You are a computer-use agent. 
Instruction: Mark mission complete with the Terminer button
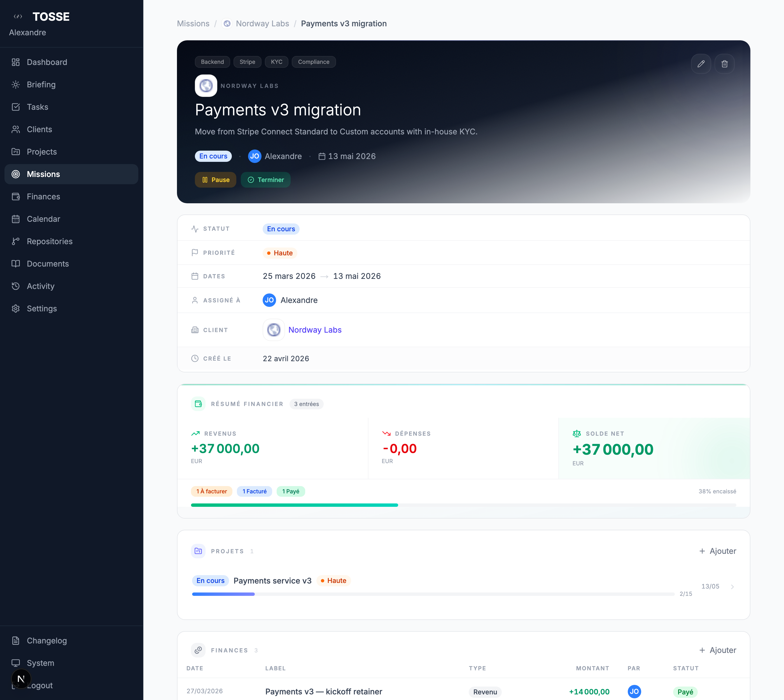coord(265,179)
